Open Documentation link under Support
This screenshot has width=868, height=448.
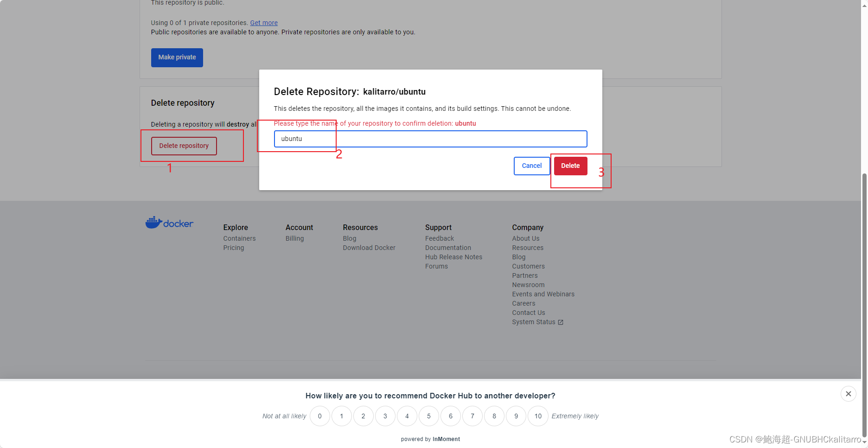coord(448,248)
